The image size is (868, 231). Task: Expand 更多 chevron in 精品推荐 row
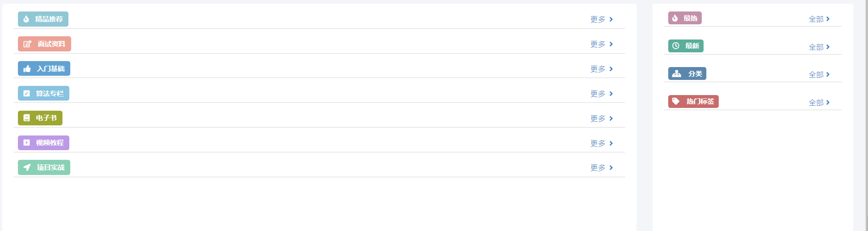(611, 19)
